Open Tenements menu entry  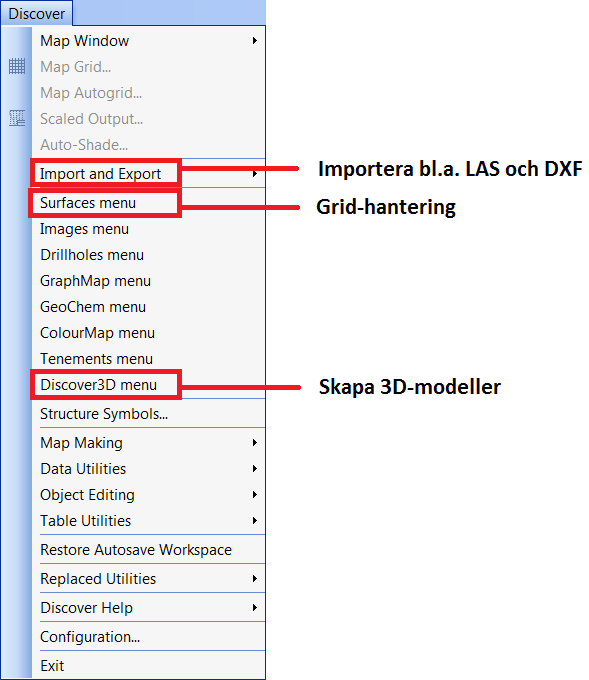tap(148, 359)
